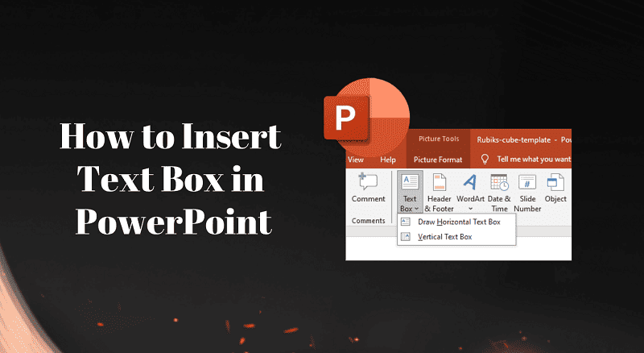The image size is (644, 353).
Task: Insert Header & Footer
Action: pyautogui.click(x=439, y=193)
